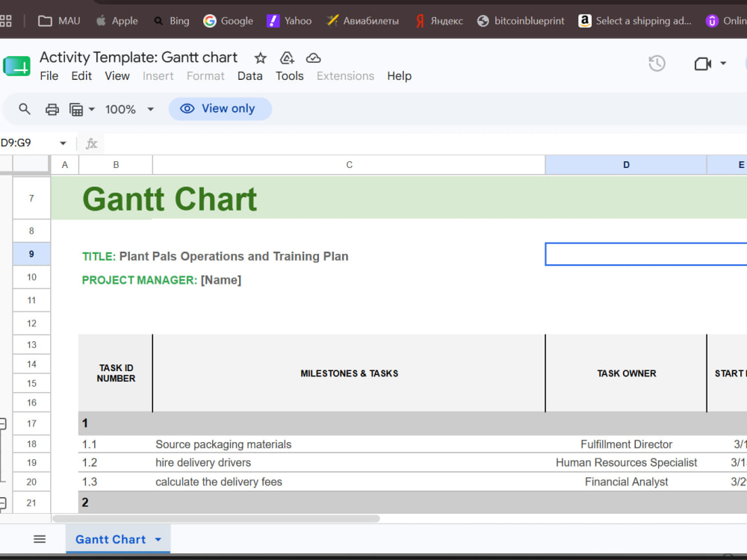Select column B header
This screenshot has width=747, height=560.
116,165
